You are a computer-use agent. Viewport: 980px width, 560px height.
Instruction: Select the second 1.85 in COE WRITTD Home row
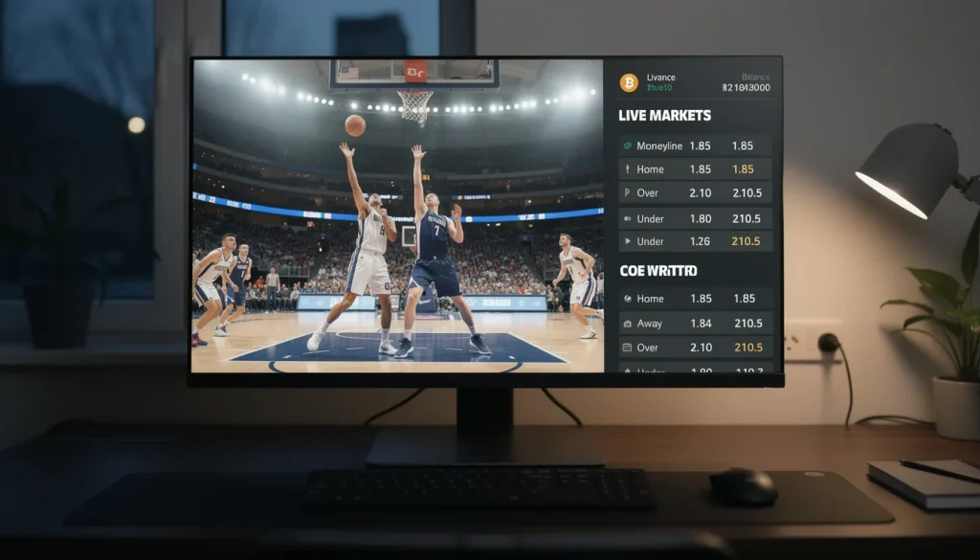(x=745, y=299)
